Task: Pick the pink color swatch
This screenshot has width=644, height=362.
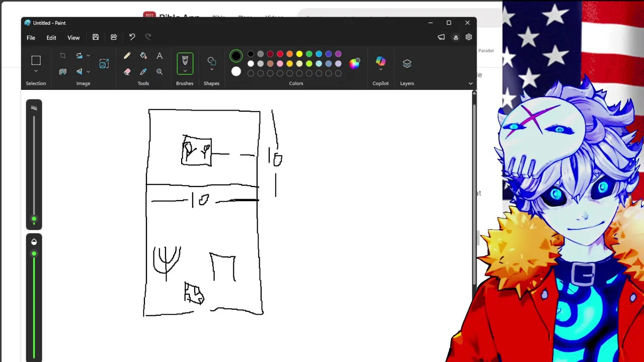Action: [280, 64]
